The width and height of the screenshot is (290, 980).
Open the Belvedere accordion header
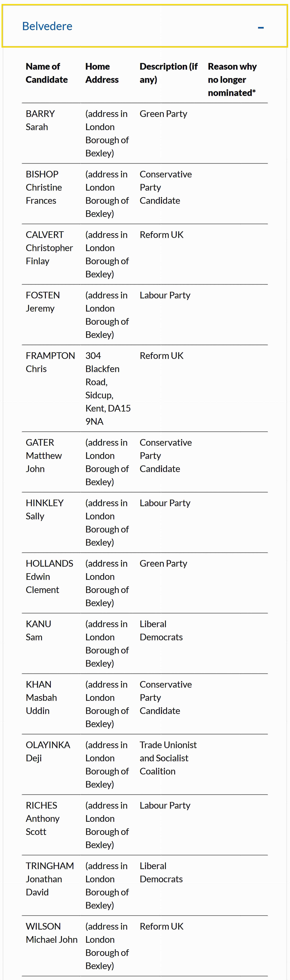(x=145, y=26)
